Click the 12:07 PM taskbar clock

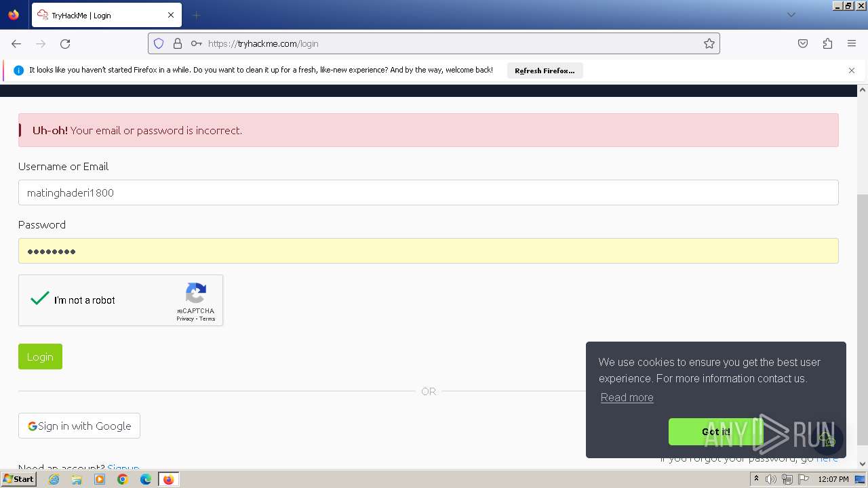point(833,479)
